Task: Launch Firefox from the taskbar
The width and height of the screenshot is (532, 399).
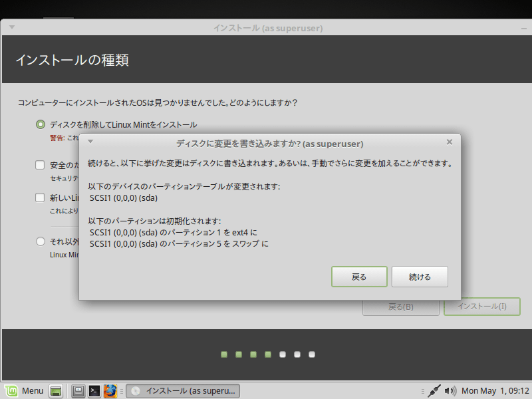Action: (110, 391)
